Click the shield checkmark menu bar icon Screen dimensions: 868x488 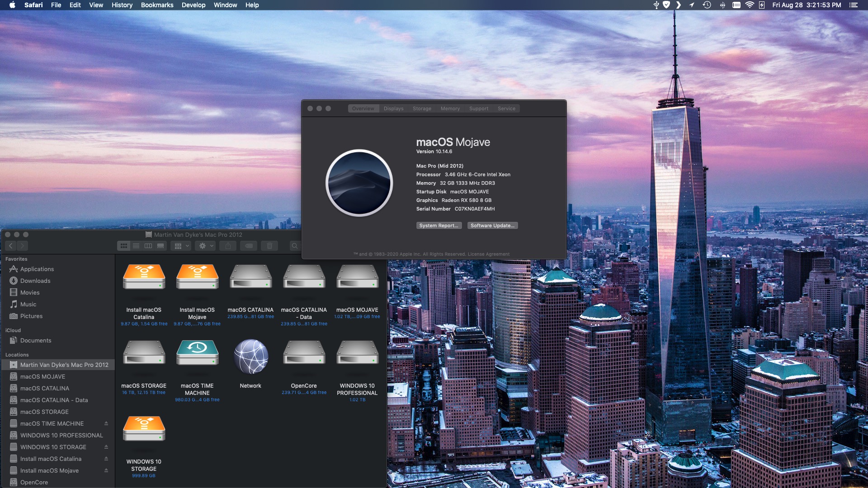point(666,5)
